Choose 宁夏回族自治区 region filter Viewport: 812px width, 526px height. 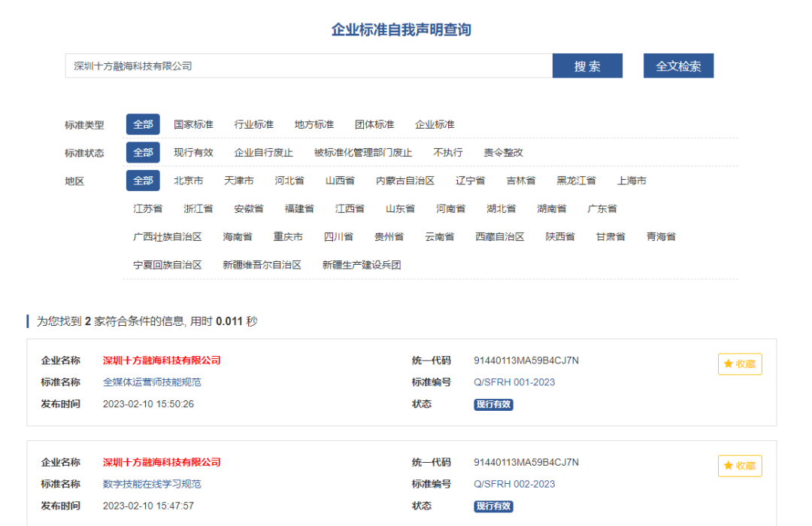click(167, 265)
